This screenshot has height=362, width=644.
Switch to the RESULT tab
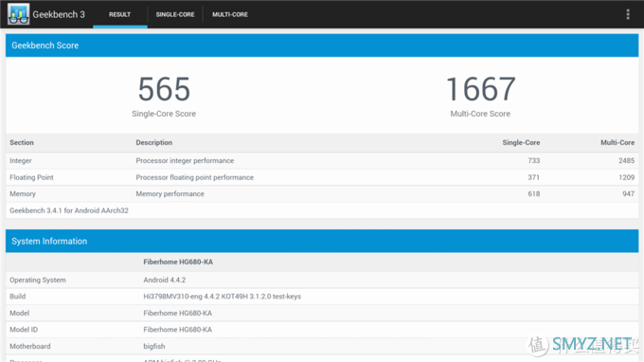[x=120, y=14]
